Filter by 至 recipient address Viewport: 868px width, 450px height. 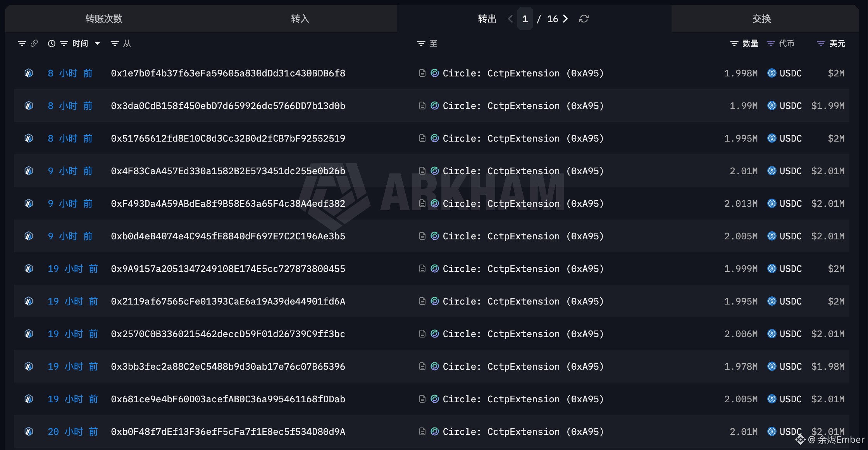421,43
